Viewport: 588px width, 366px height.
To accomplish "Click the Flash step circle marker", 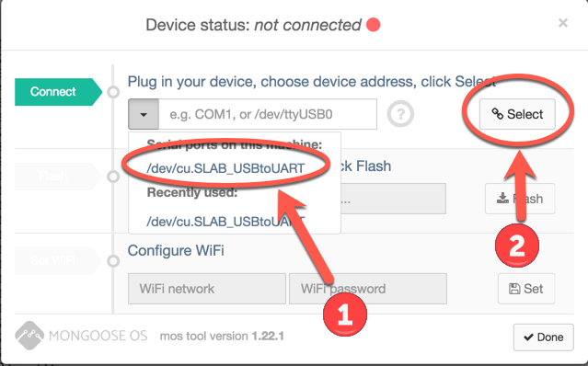I will click(x=113, y=176).
